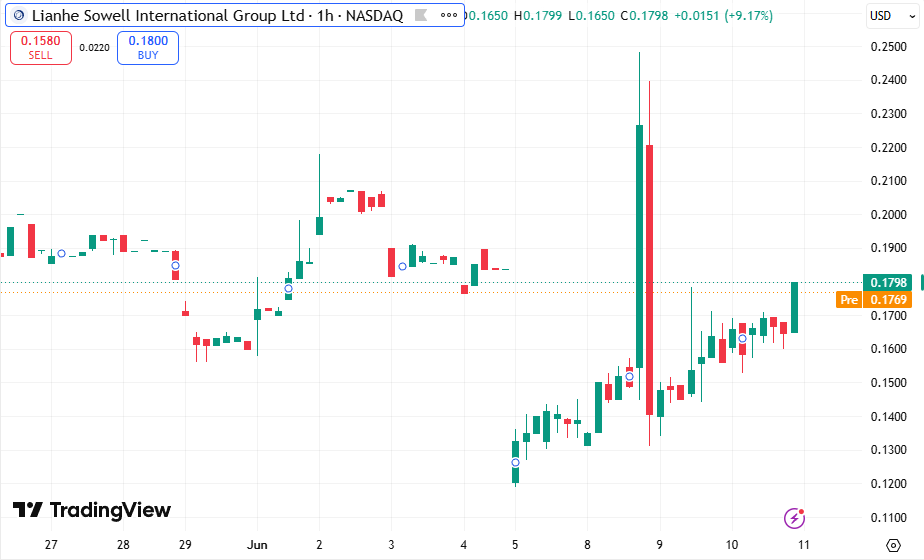Click the 27 date label on time axis

point(51,545)
